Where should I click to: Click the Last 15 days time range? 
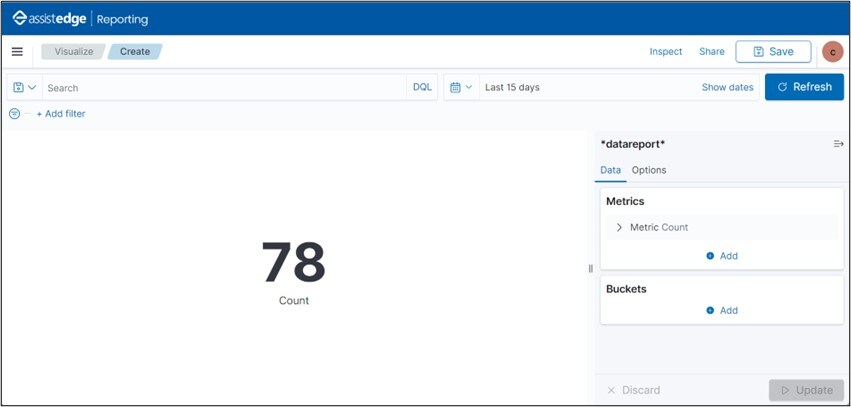pos(512,87)
